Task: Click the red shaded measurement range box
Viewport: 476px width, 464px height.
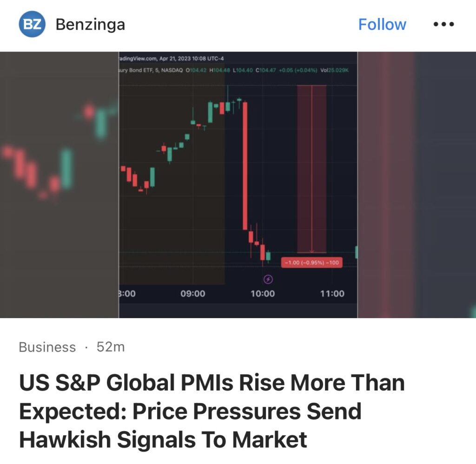Action: (312, 169)
